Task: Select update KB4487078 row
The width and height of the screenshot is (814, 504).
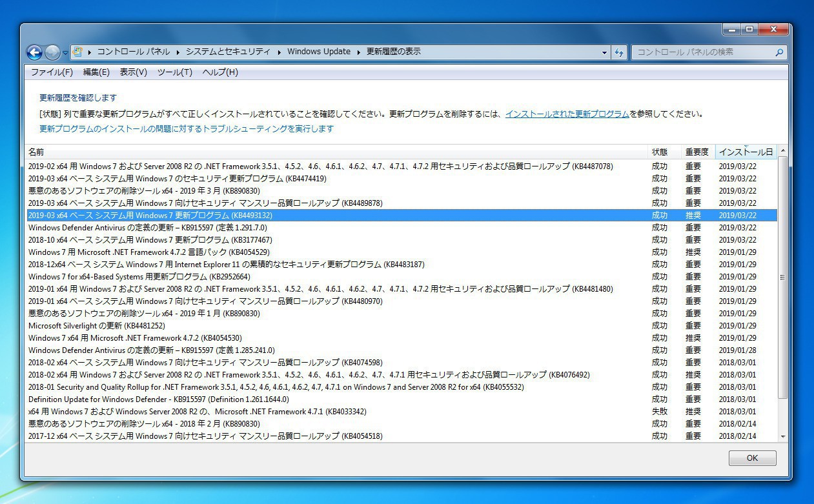Action: pyautogui.click(x=402, y=166)
